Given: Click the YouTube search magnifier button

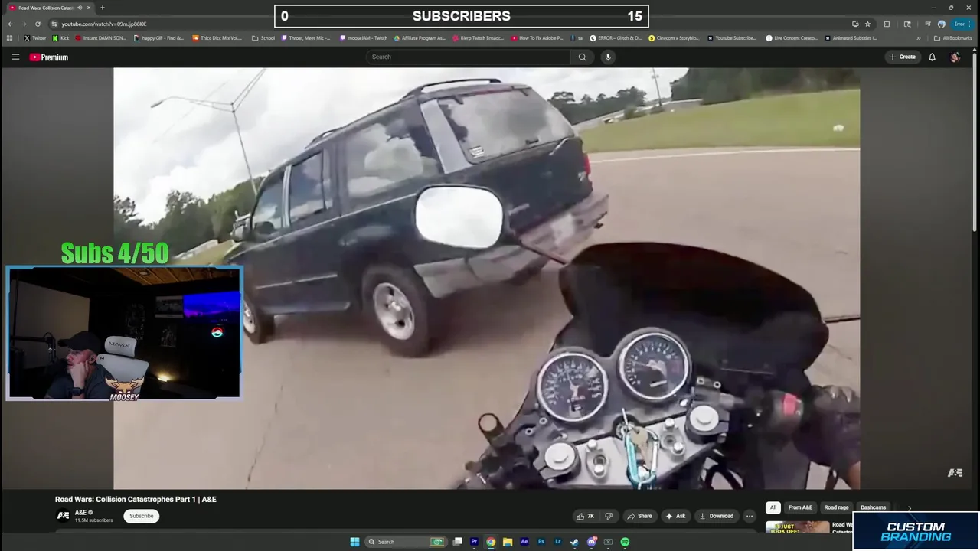Looking at the screenshot, I should [x=582, y=57].
